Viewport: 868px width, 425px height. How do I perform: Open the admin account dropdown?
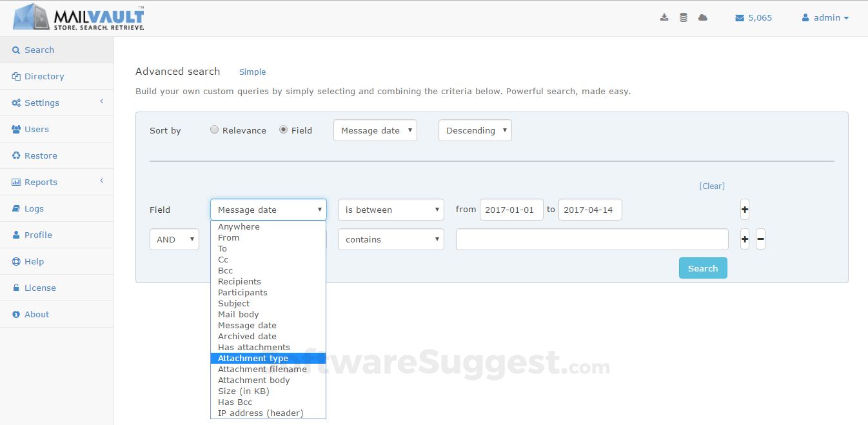(825, 17)
